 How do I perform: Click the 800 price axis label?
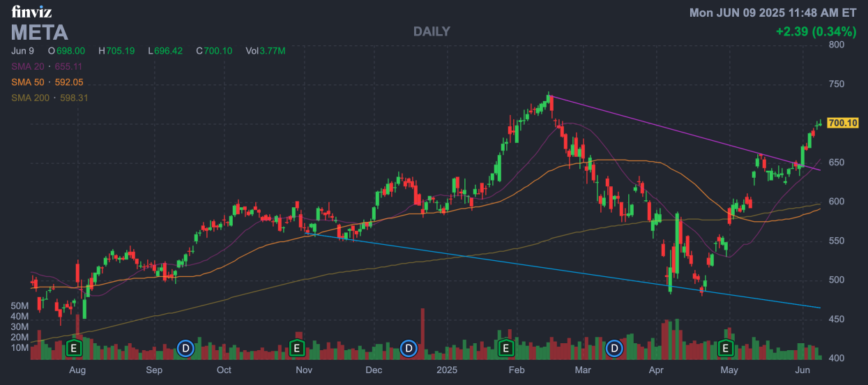(x=836, y=45)
